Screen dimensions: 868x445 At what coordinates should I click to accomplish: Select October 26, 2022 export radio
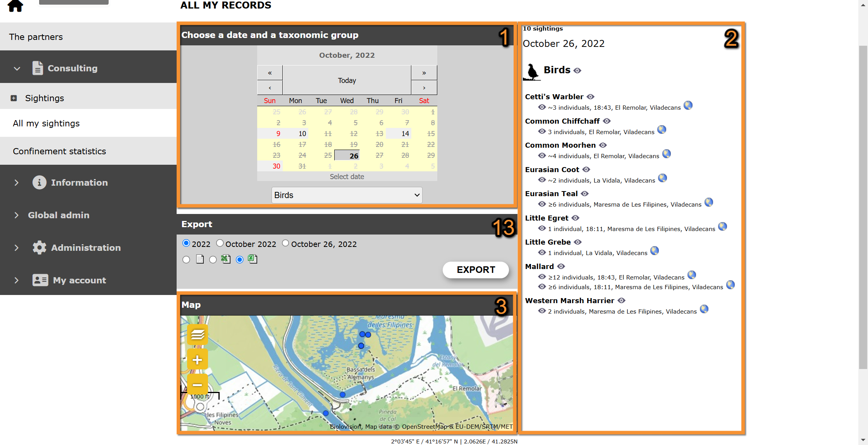pos(285,243)
